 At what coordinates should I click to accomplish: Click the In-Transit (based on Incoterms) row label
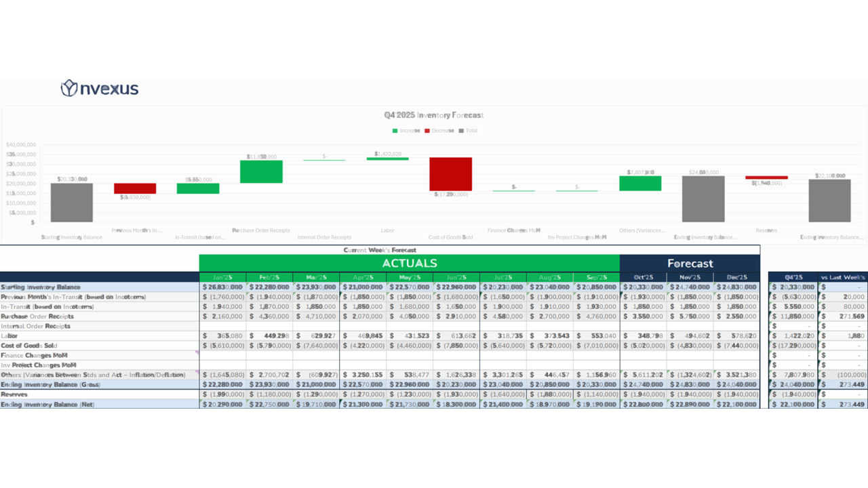pyautogui.click(x=47, y=307)
